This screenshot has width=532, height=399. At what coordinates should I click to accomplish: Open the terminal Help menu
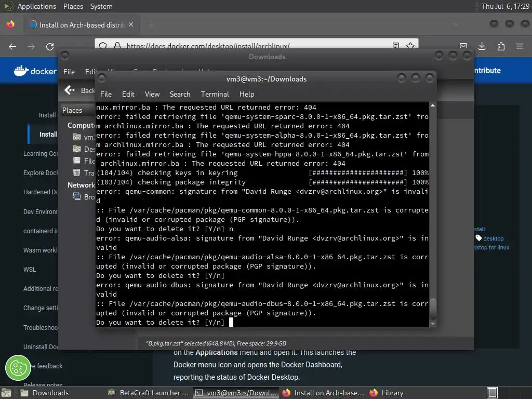click(x=247, y=94)
